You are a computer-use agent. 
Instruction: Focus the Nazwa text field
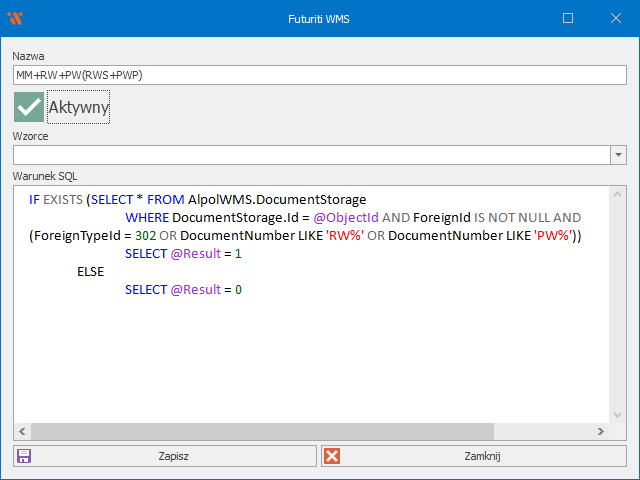(320, 75)
